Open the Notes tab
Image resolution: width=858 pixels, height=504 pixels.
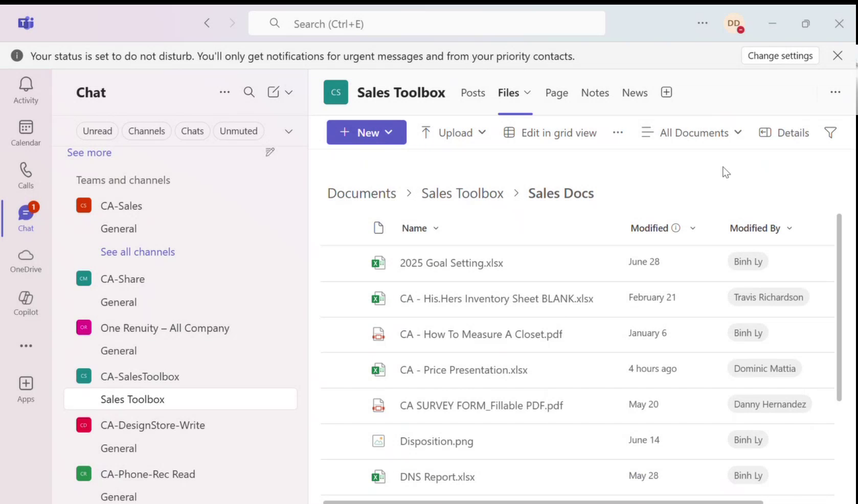coord(595,93)
